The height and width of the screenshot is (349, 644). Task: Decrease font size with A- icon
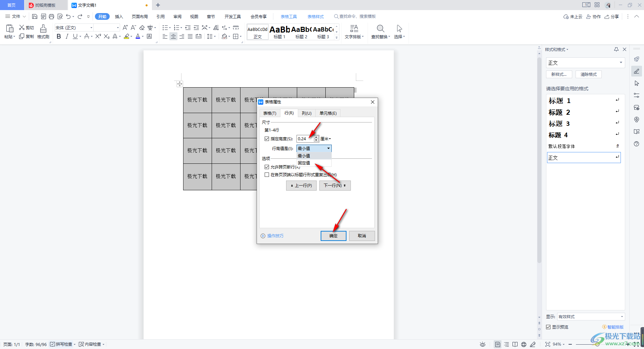(133, 28)
